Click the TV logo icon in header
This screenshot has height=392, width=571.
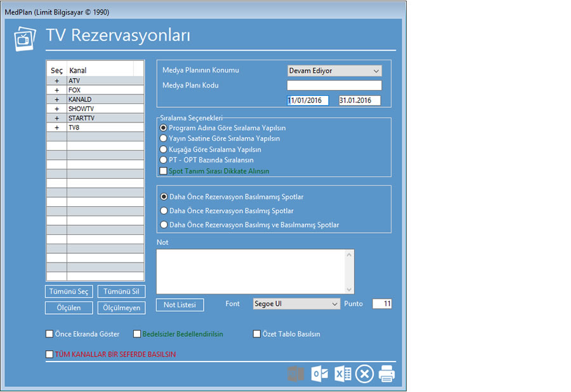coord(25,38)
